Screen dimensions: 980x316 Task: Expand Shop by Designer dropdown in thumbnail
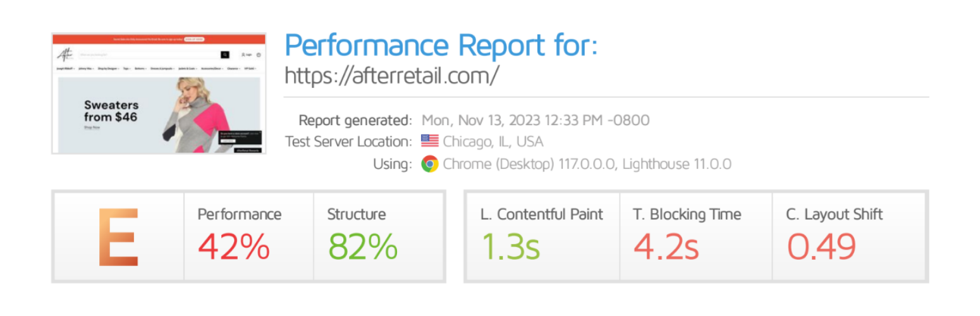tap(108, 68)
